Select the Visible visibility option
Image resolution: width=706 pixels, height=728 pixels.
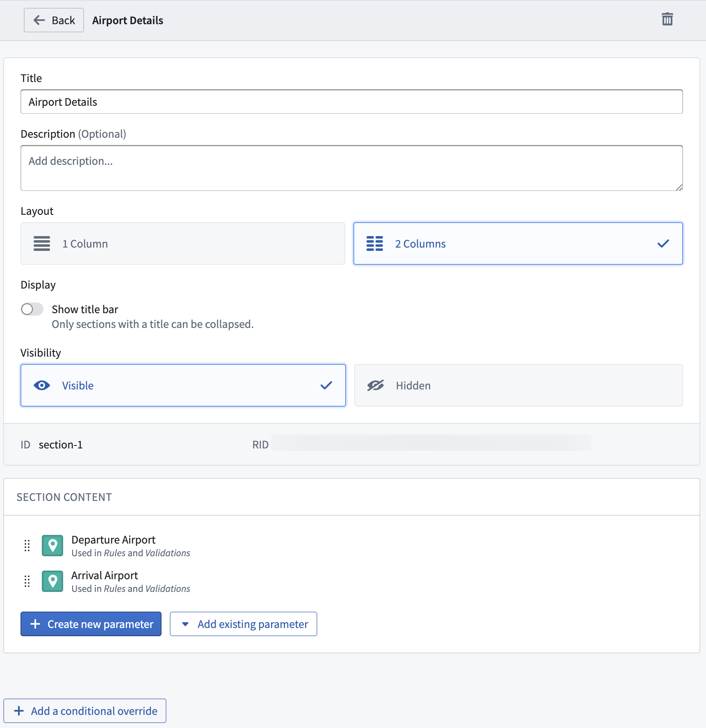183,385
